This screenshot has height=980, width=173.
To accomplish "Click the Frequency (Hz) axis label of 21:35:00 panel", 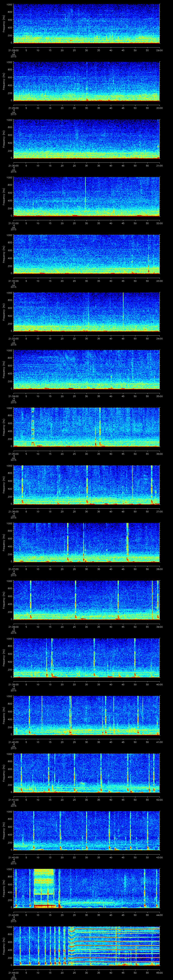I will pos(4,427).
